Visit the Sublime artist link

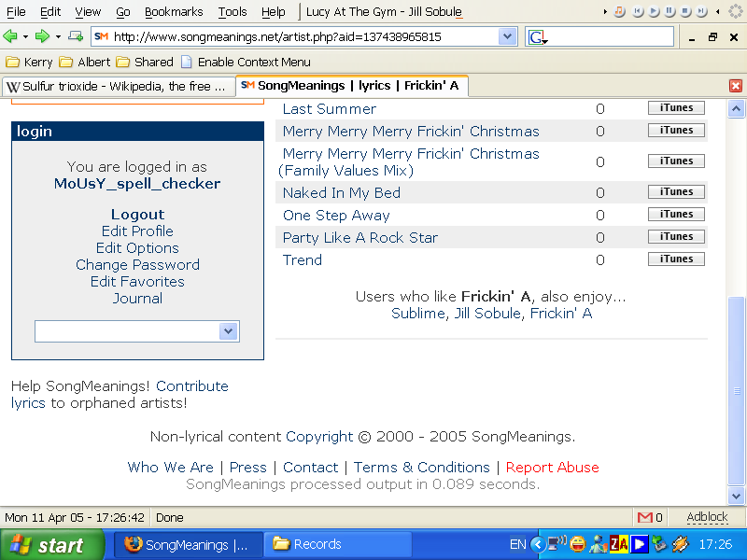coord(417,314)
